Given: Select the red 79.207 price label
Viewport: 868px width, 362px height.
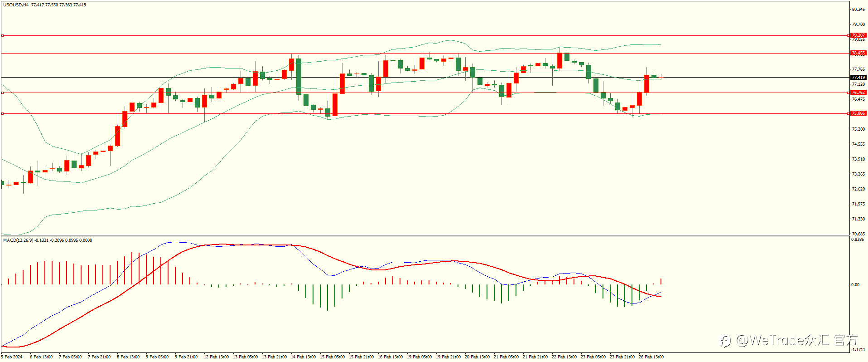Looking at the screenshot, I should [x=858, y=35].
